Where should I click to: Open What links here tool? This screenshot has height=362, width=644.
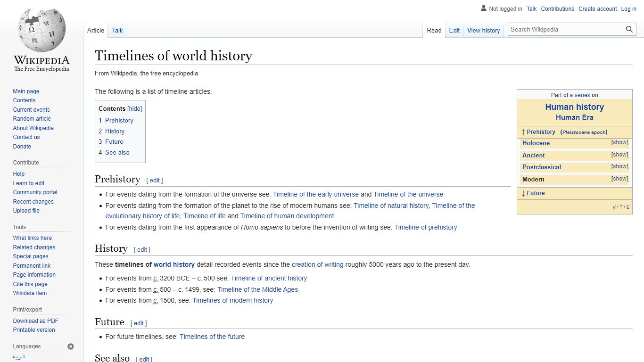click(33, 238)
